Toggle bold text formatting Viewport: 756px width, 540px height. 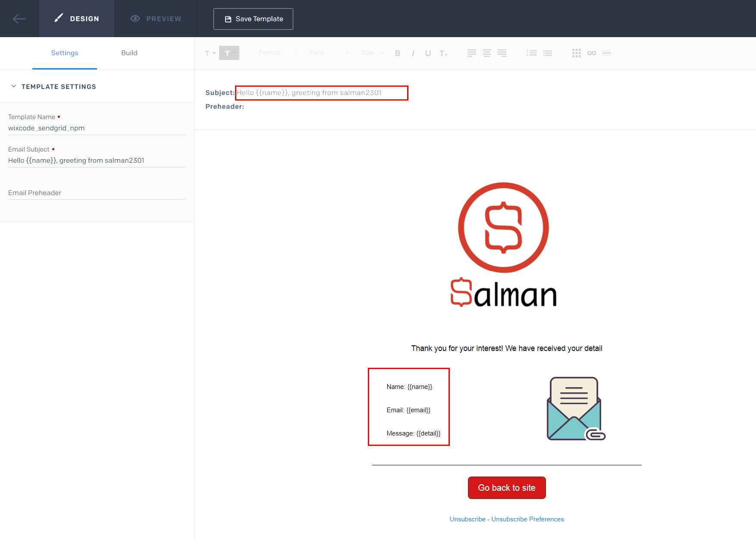pyautogui.click(x=397, y=53)
